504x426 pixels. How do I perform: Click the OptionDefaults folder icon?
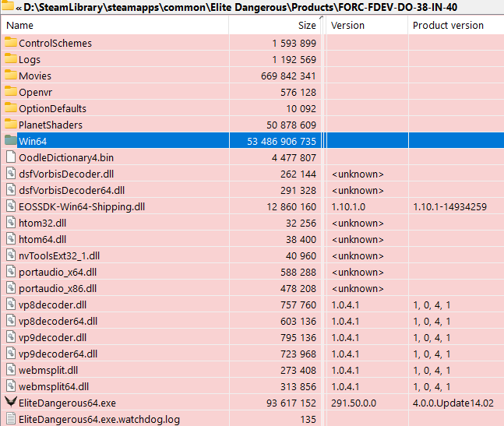click(x=11, y=108)
